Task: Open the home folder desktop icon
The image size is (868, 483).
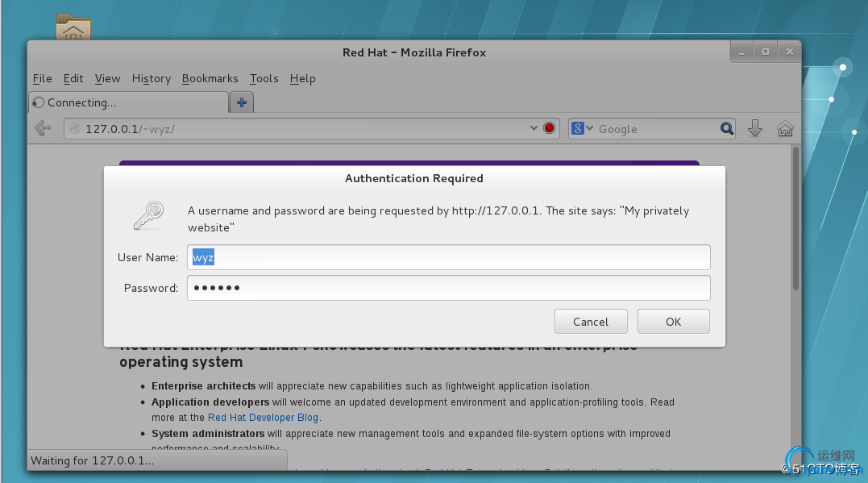Action: point(73,27)
